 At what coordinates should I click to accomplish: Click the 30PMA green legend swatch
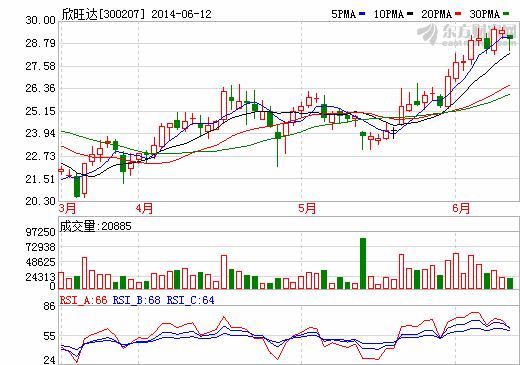[506, 14]
